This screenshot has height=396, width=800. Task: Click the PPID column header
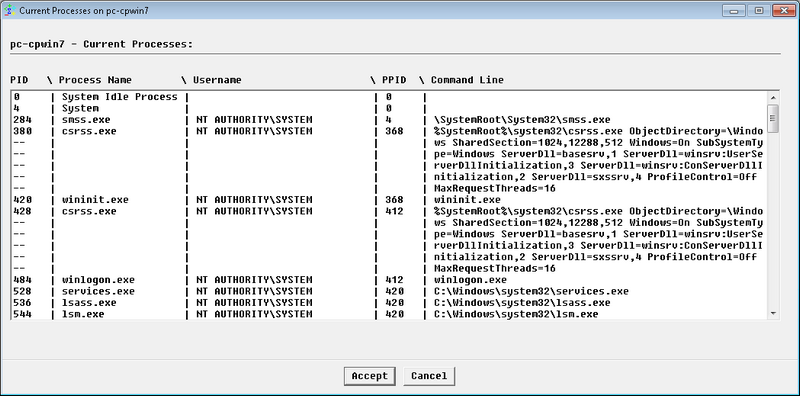[394, 80]
